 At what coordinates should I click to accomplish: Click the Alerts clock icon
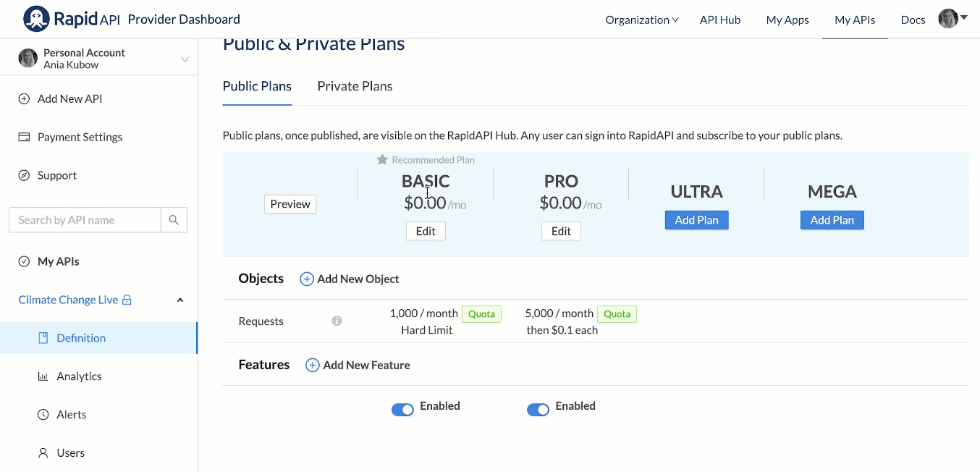(x=43, y=415)
